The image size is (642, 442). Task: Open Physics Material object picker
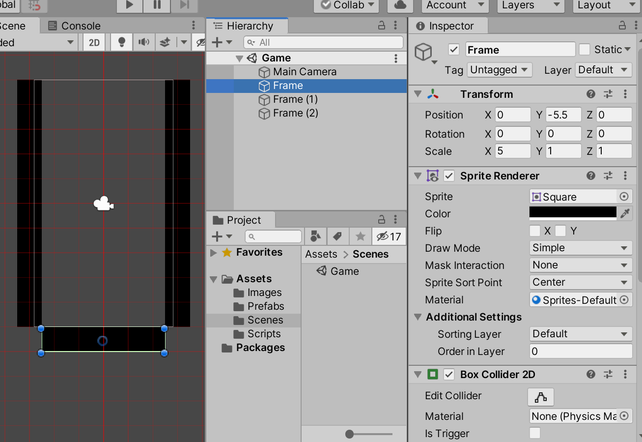(x=624, y=416)
